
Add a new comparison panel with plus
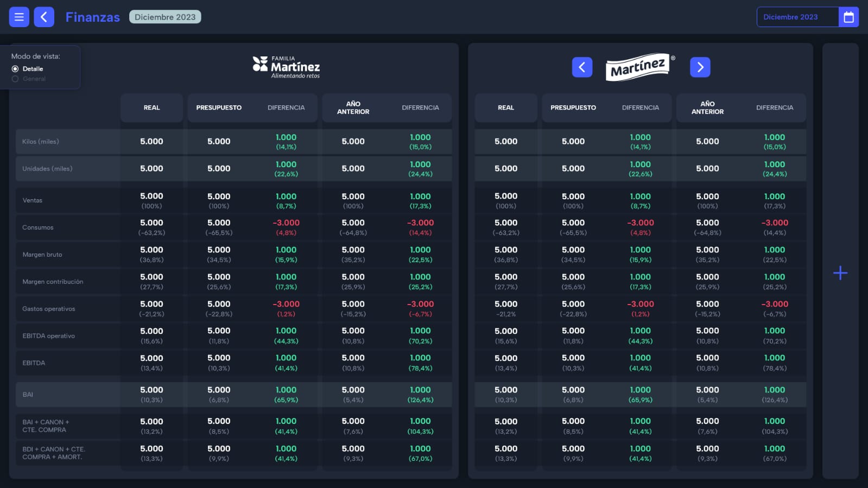pos(840,273)
